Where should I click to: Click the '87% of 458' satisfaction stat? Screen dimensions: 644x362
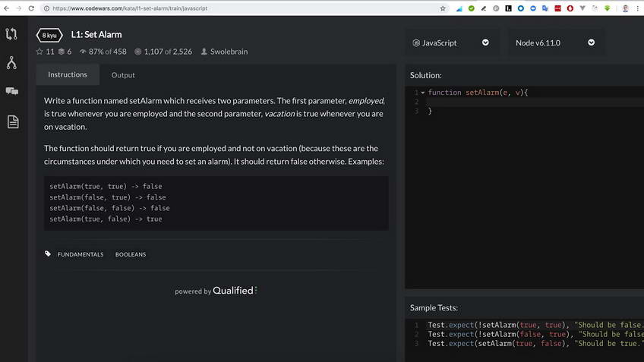[x=107, y=52]
